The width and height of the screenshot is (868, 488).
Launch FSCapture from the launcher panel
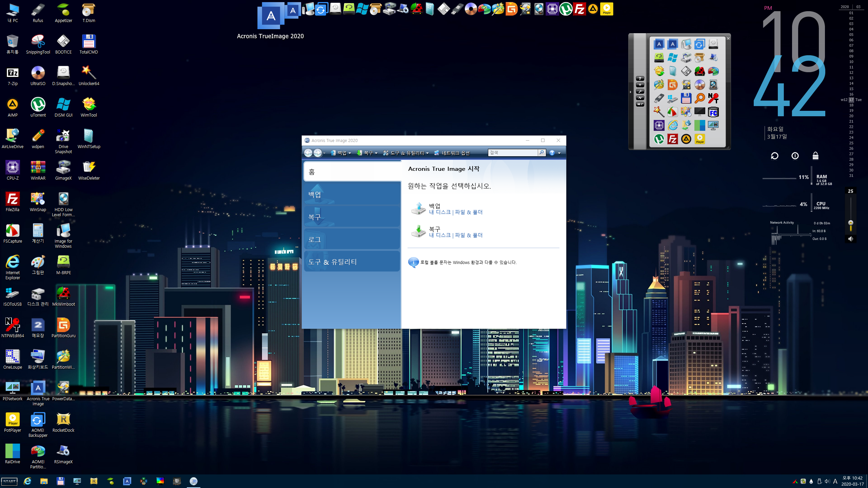(x=672, y=112)
